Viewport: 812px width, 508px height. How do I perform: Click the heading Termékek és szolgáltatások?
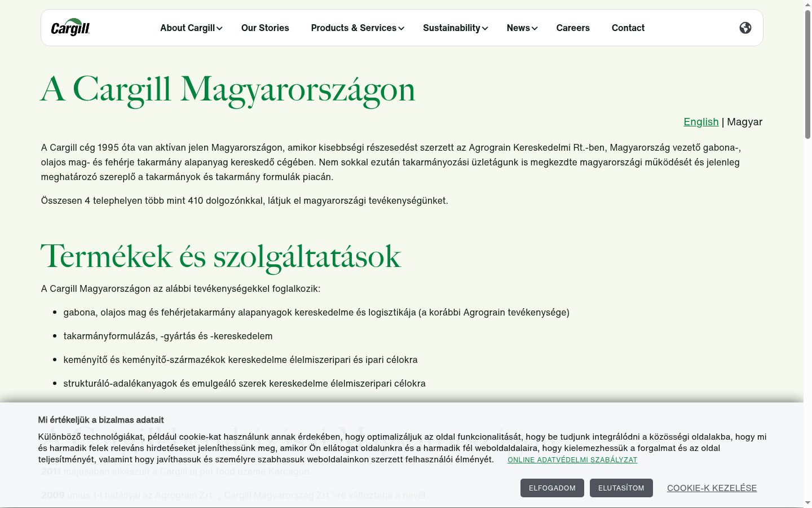[221, 256]
